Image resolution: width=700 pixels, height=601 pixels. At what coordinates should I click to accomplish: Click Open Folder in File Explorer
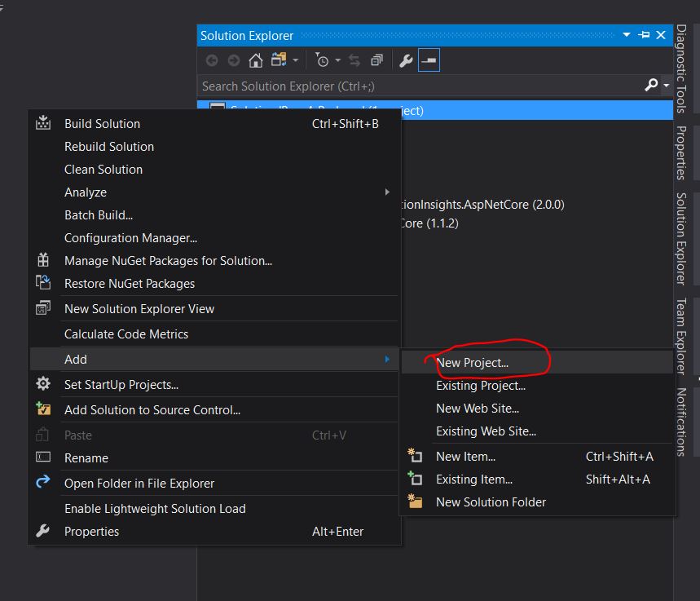(x=139, y=484)
